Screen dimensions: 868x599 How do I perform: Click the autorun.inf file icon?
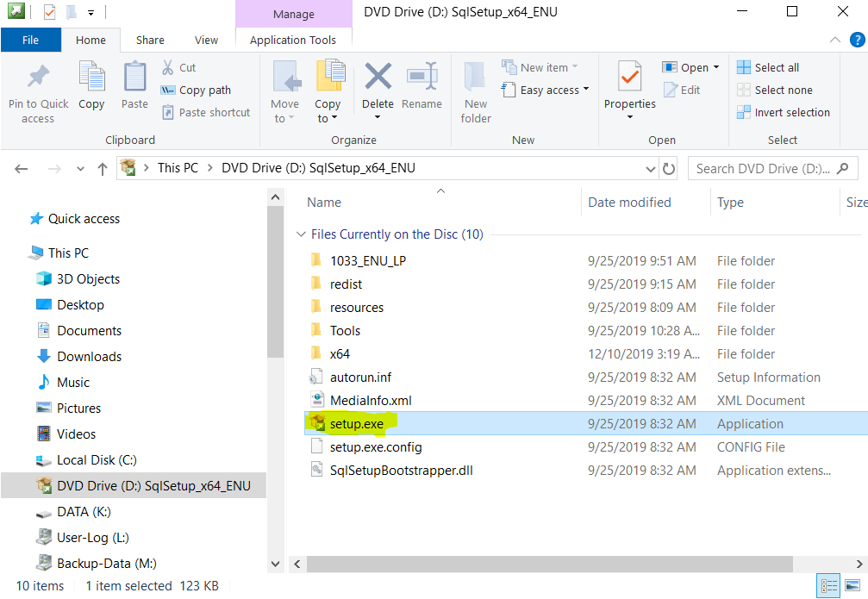coord(316,377)
